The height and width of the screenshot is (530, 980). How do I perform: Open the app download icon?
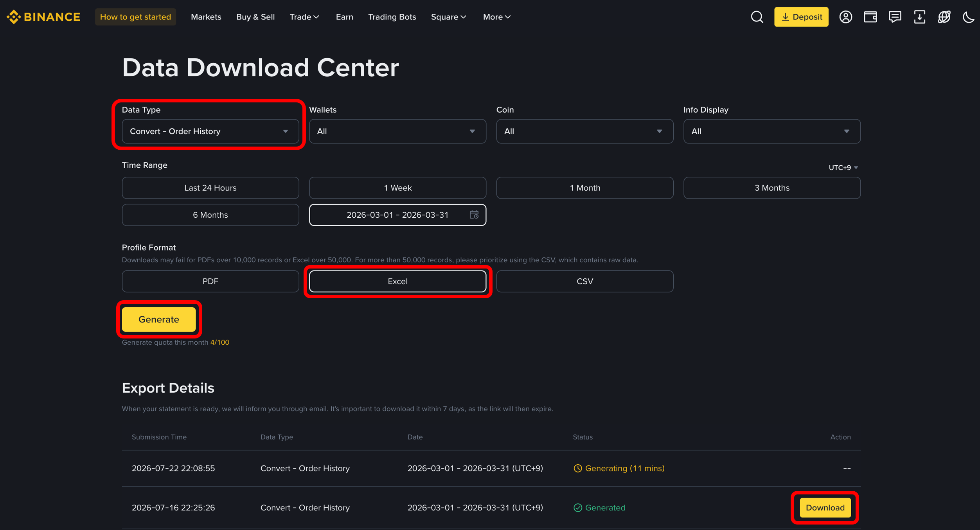click(919, 17)
